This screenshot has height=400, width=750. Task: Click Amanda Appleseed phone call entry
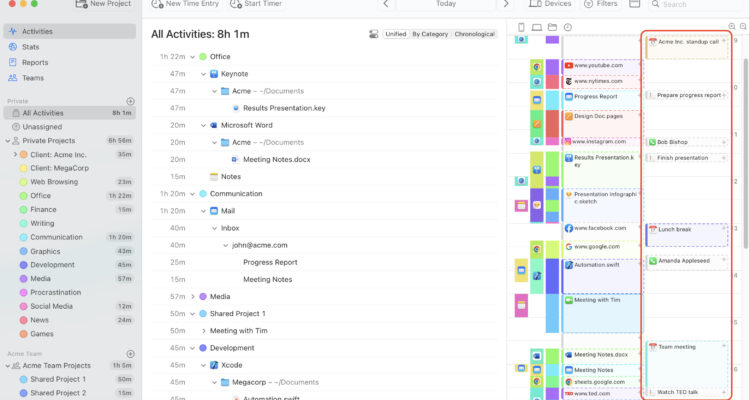(687, 261)
